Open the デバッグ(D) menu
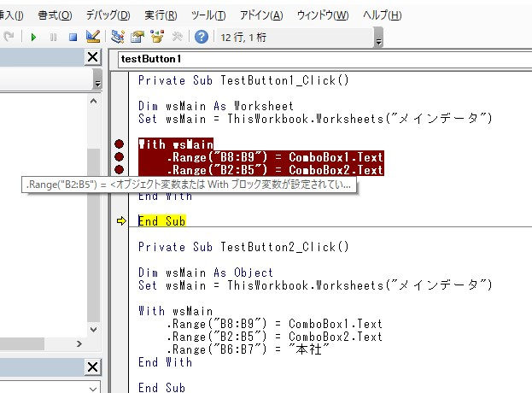The height and width of the screenshot is (393, 532). 108,15
